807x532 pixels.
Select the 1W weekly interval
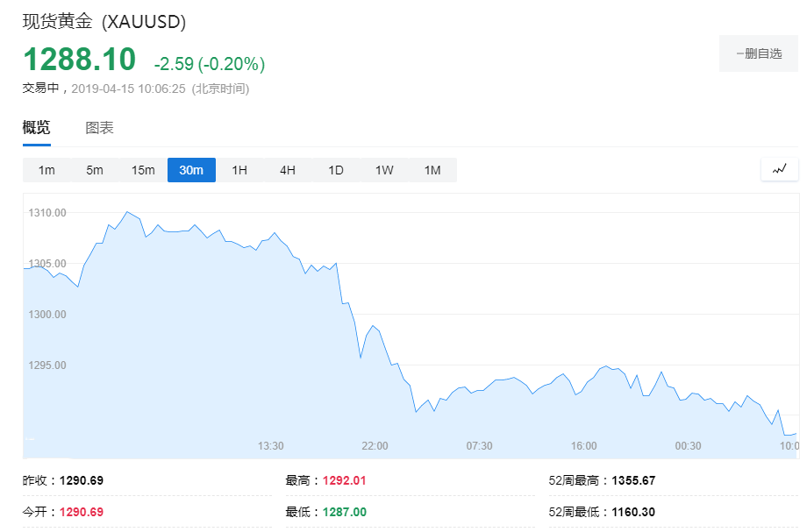(384, 170)
